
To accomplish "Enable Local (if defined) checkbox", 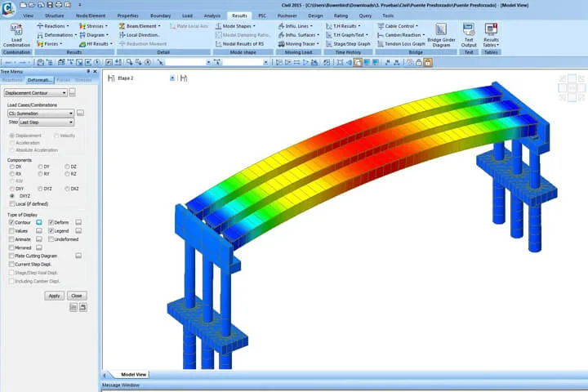I will (12, 203).
